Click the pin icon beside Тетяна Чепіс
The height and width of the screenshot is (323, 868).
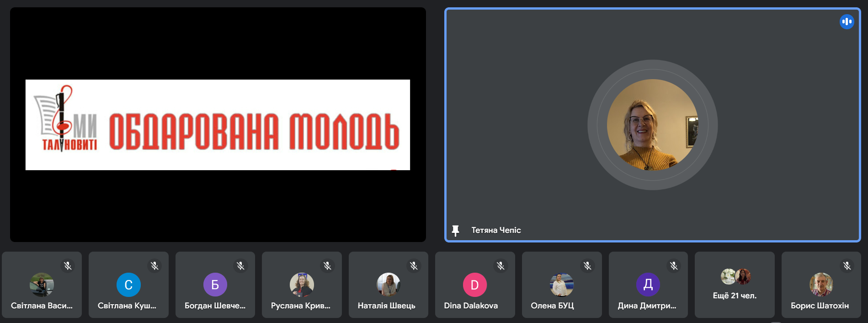(455, 231)
